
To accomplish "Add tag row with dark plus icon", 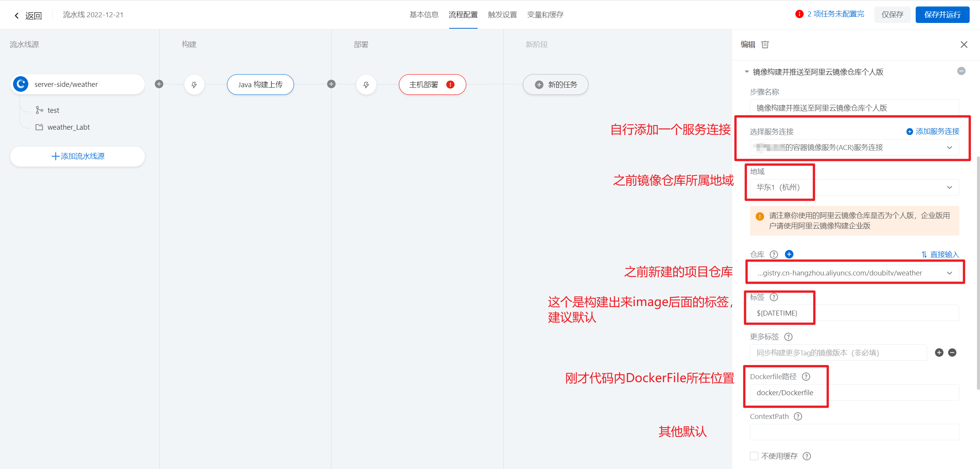I will [x=939, y=352].
